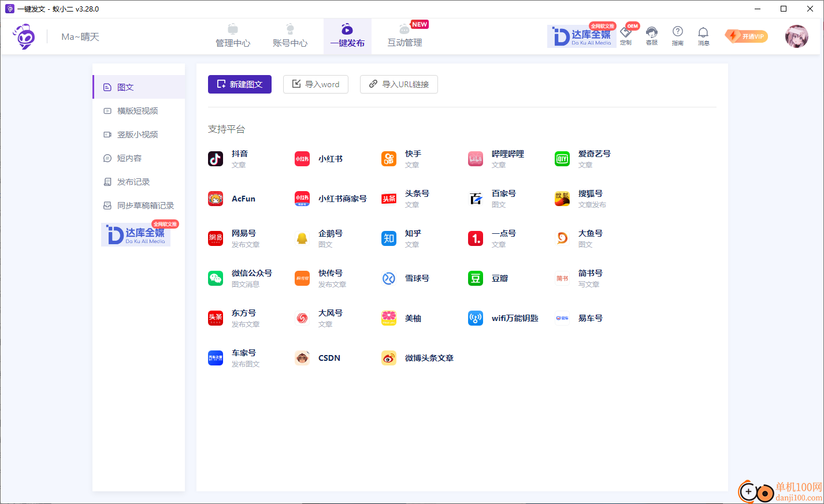
Task: Open the 定制 OEM customization icon
Action: (x=626, y=36)
